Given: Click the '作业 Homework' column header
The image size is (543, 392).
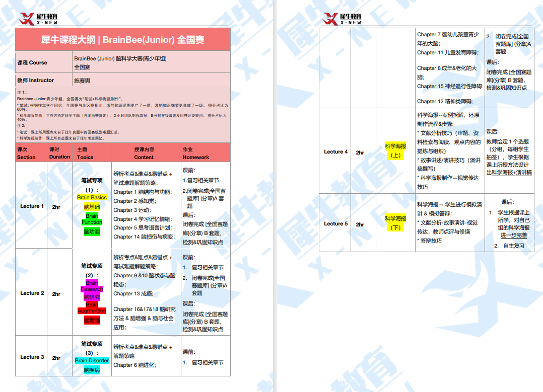Looking at the screenshot, I should [206, 153].
